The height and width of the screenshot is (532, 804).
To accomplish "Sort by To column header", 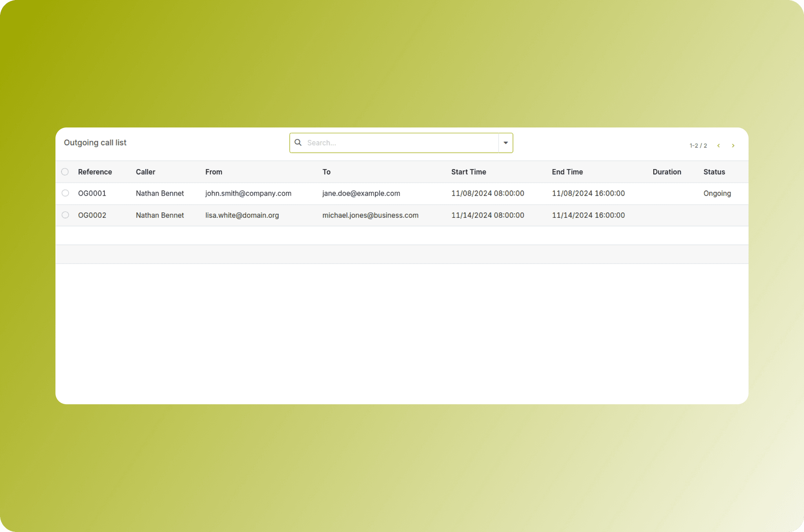I will click(326, 172).
